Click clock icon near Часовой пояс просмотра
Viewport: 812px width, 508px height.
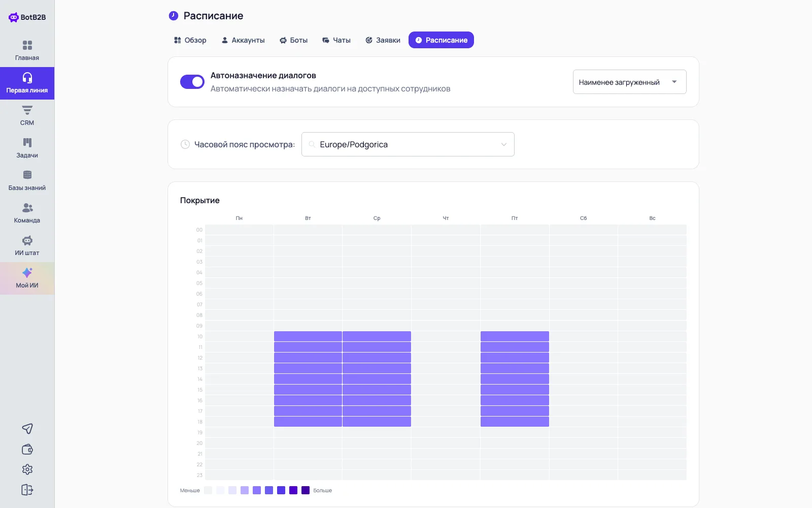tap(185, 144)
